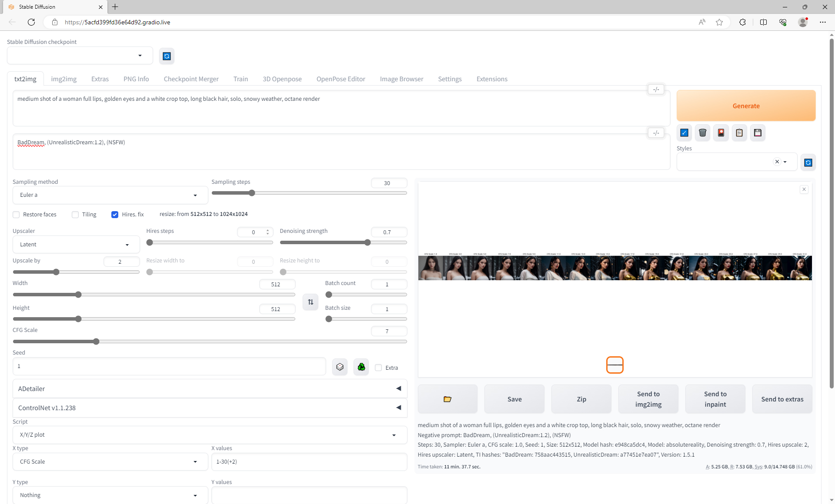The image size is (835, 504).
Task: Enable the Restore faces checkbox
Action: [x=16, y=215]
